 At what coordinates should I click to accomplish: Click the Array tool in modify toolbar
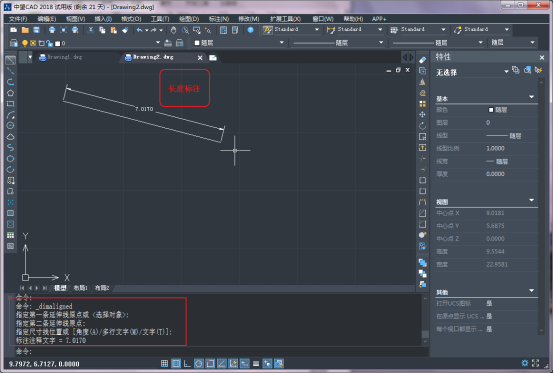(422, 104)
